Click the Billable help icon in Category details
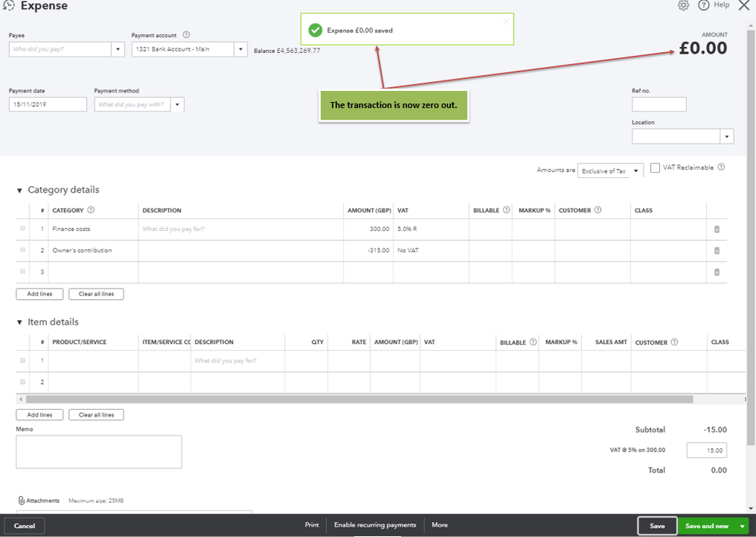The height and width of the screenshot is (537, 756). [x=506, y=210]
